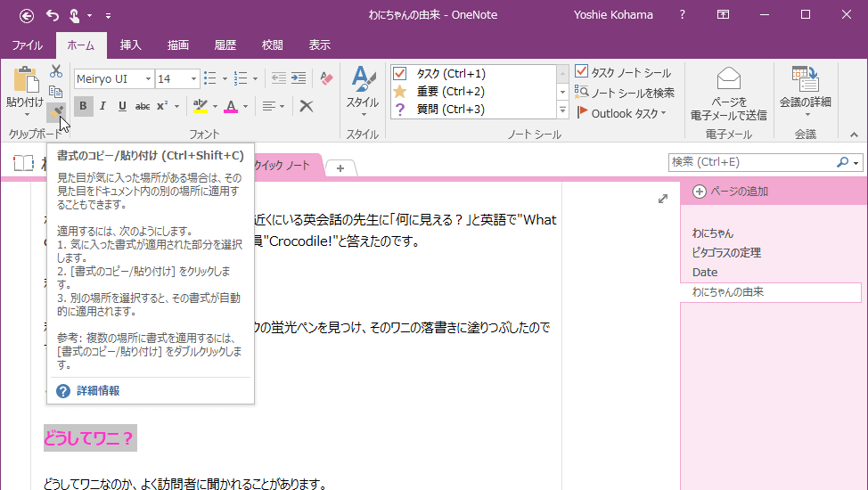Switch to 挿入 tab
868x490 pixels.
pyautogui.click(x=131, y=45)
